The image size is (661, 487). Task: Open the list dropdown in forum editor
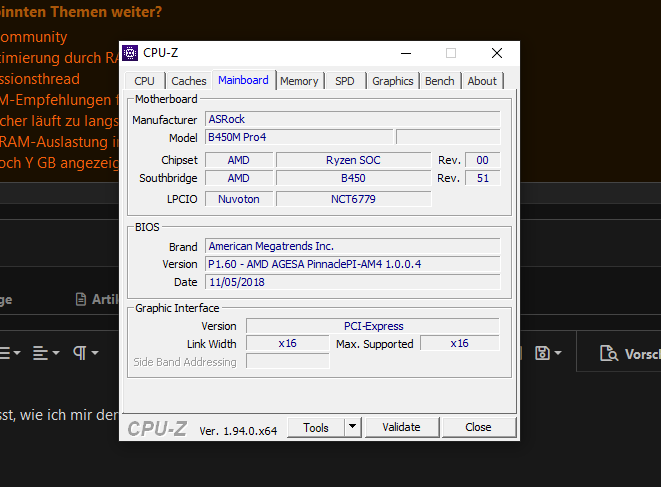click(x=10, y=352)
